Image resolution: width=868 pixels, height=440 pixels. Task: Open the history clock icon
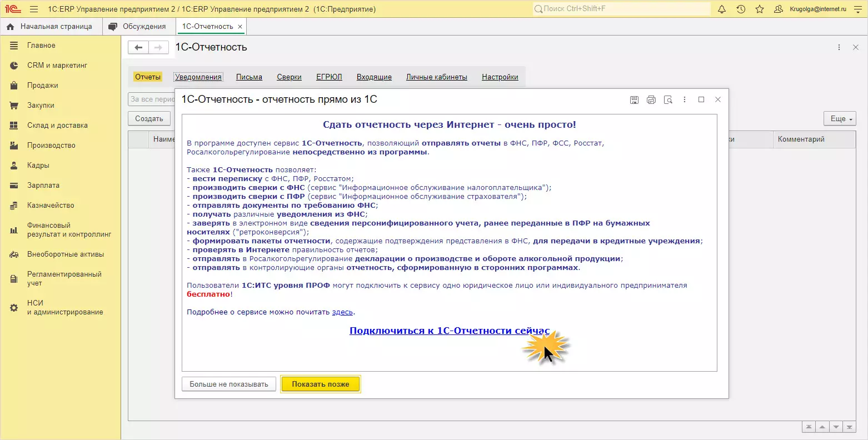[741, 9]
